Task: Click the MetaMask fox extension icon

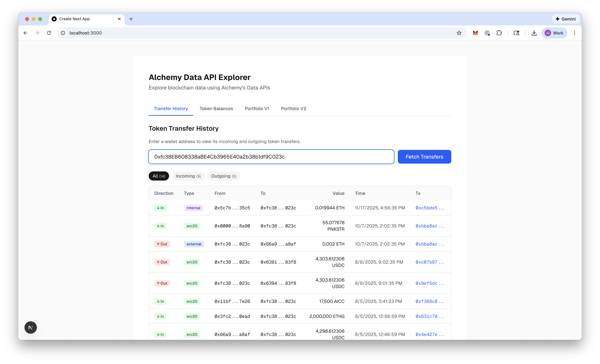Action: coord(475,33)
